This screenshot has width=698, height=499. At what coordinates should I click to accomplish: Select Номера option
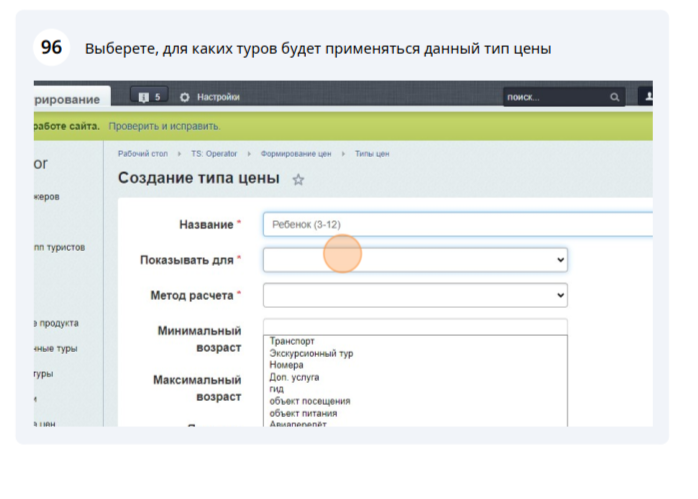coord(286,365)
